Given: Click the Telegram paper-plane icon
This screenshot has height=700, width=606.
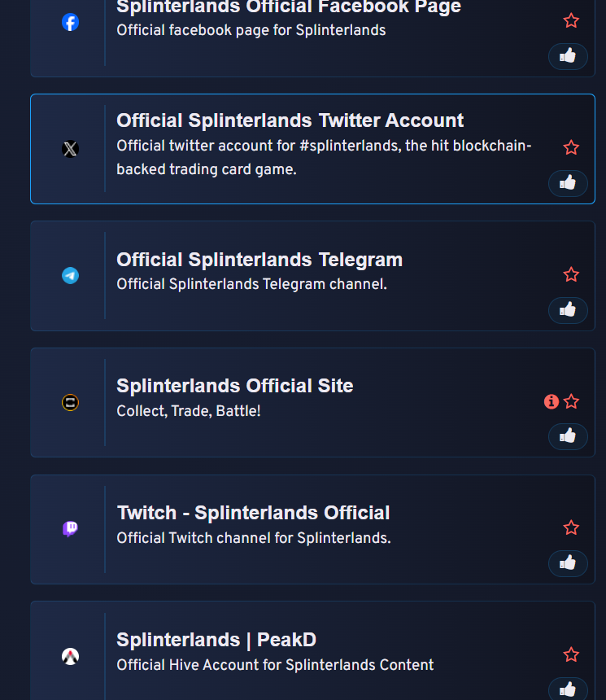Looking at the screenshot, I should 70,275.
